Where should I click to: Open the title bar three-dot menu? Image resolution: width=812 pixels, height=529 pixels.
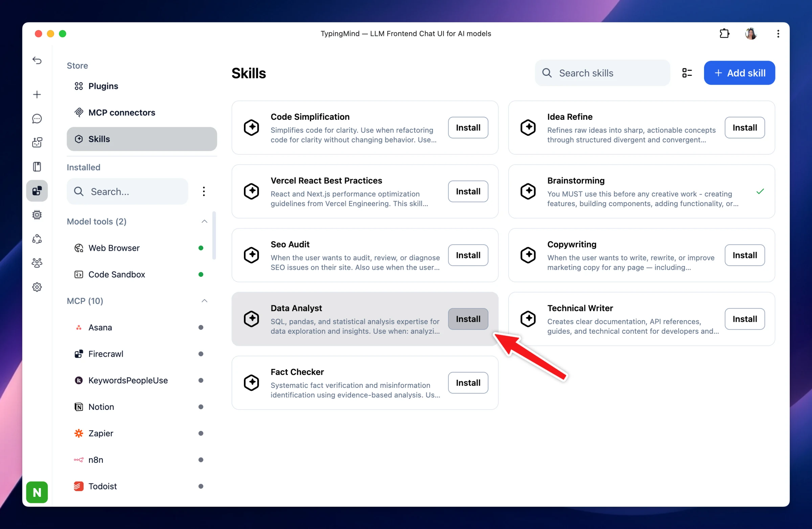coord(778,34)
